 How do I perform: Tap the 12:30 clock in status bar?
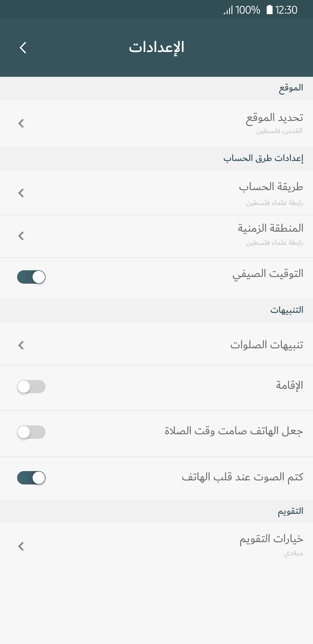[286, 10]
